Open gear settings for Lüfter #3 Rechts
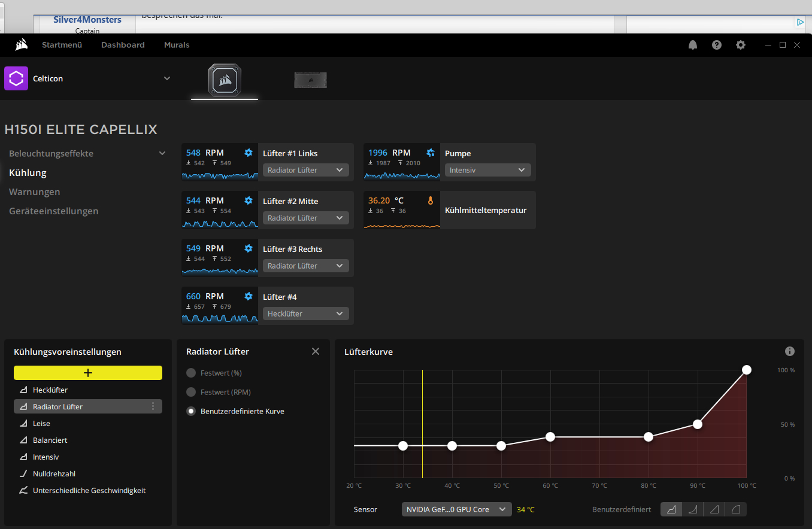This screenshot has width=812, height=529. [249, 248]
